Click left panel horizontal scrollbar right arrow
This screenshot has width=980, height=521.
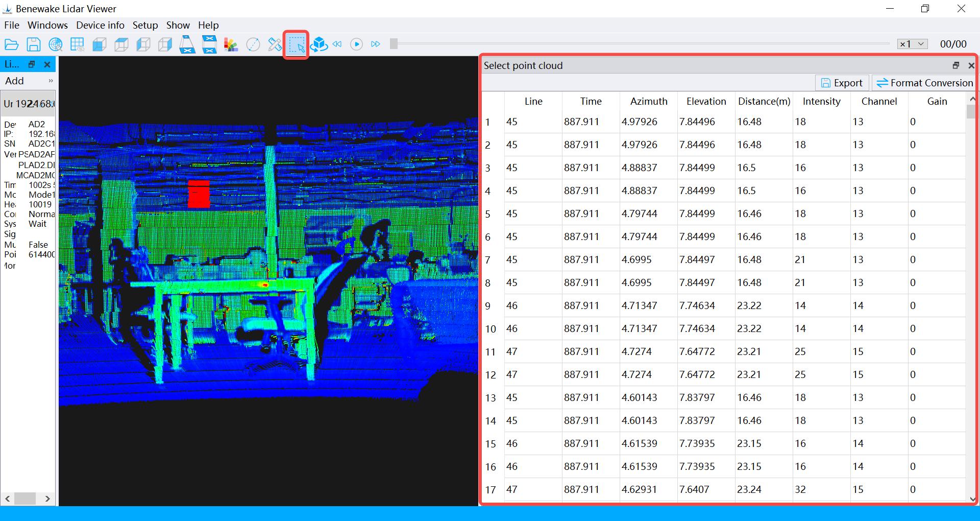point(47,499)
